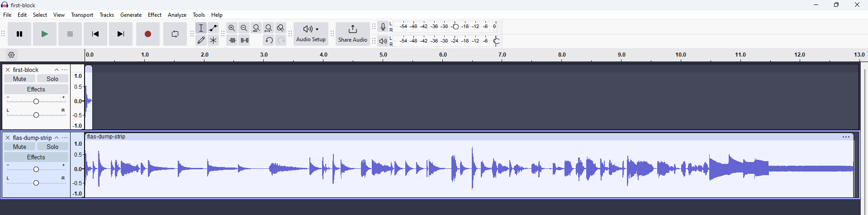Click the playback meter speaker icon
Image resolution: width=868 pixels, height=215 pixels.
[383, 41]
